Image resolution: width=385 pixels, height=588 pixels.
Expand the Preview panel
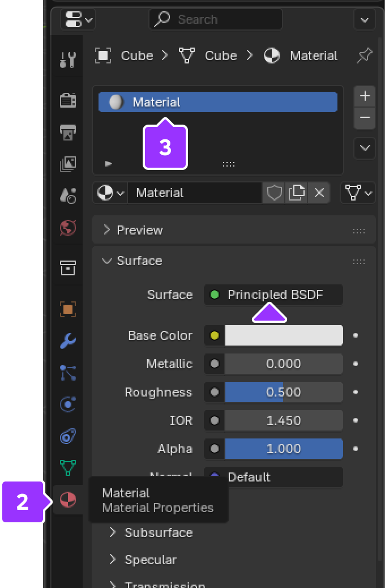point(139,230)
